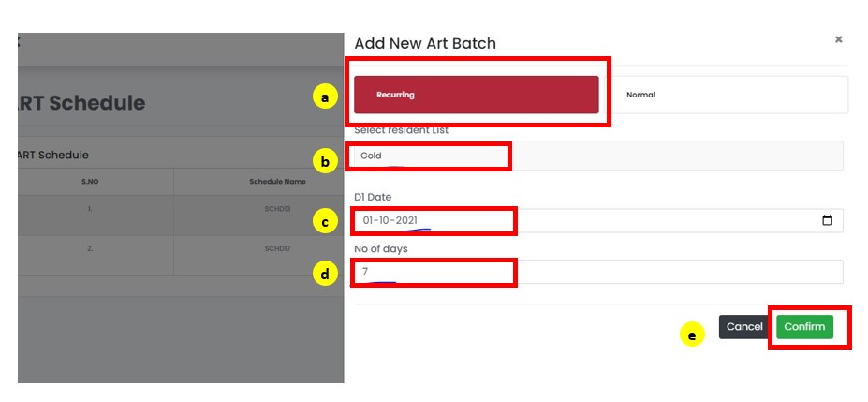
Task: Select the SCHD17 schedule row
Action: [x=278, y=248]
